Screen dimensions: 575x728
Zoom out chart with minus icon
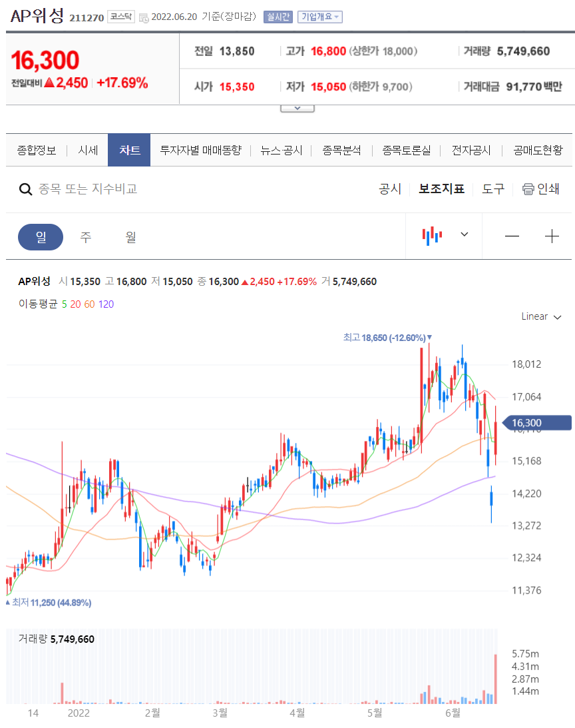coord(512,236)
